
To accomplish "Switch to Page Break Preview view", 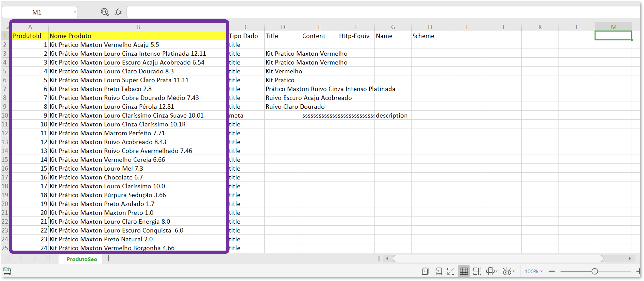I will 477,271.
